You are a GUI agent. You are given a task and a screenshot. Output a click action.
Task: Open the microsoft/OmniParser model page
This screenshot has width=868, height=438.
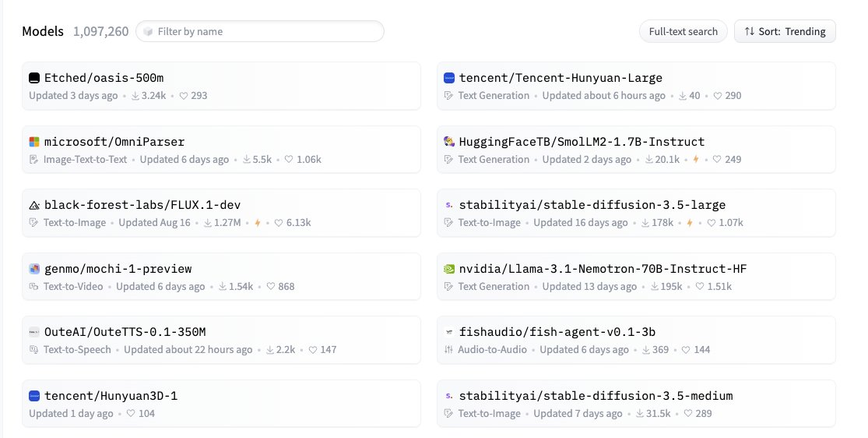[x=114, y=142]
